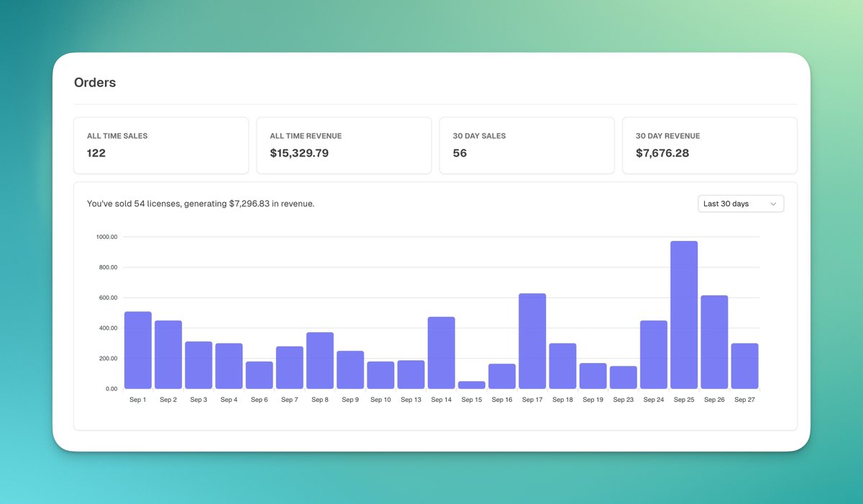Click the Sep 13 revenue bar
Viewport: 863px width, 504px height.
click(411, 375)
